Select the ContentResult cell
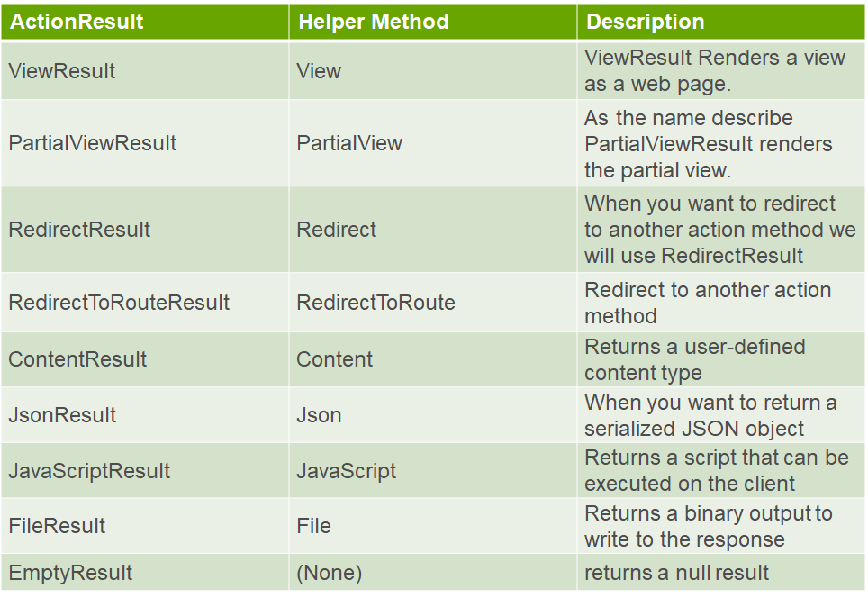 144,359
